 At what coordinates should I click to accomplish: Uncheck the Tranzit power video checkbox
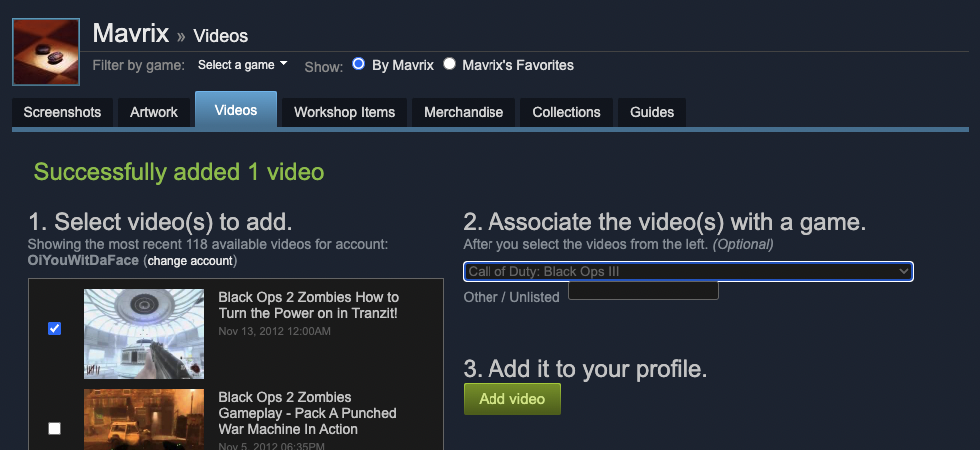54,329
